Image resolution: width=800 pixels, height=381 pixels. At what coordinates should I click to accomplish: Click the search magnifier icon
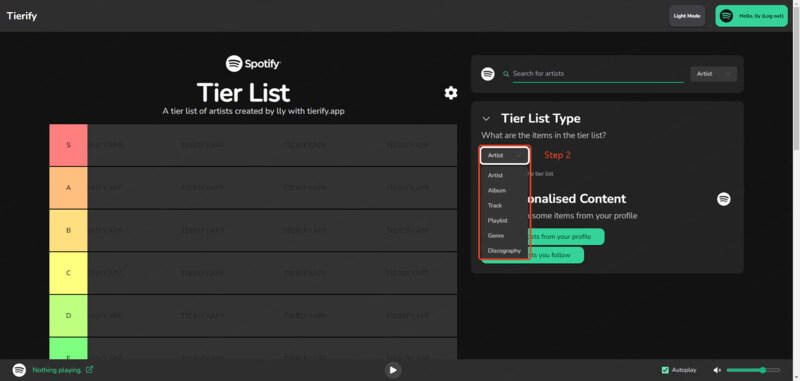pos(506,74)
